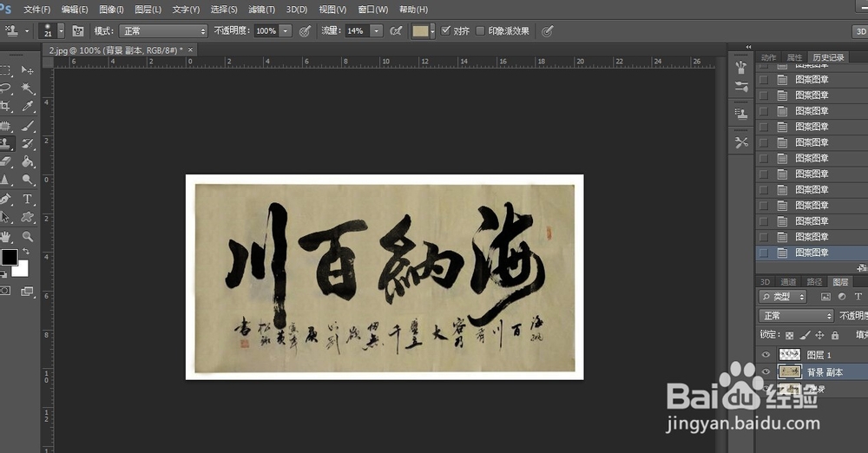
Task: Open Tool Presets panel in collapsed dock
Action: tap(740, 142)
